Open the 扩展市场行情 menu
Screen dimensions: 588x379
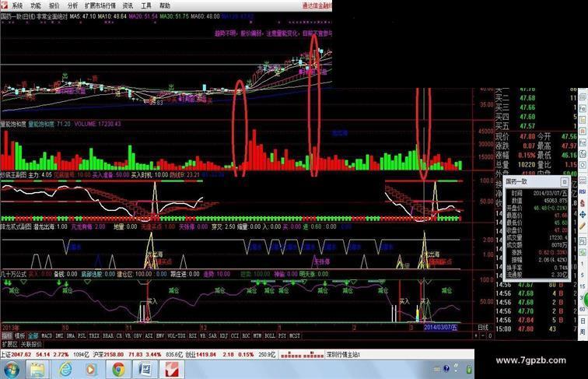(x=100, y=5)
